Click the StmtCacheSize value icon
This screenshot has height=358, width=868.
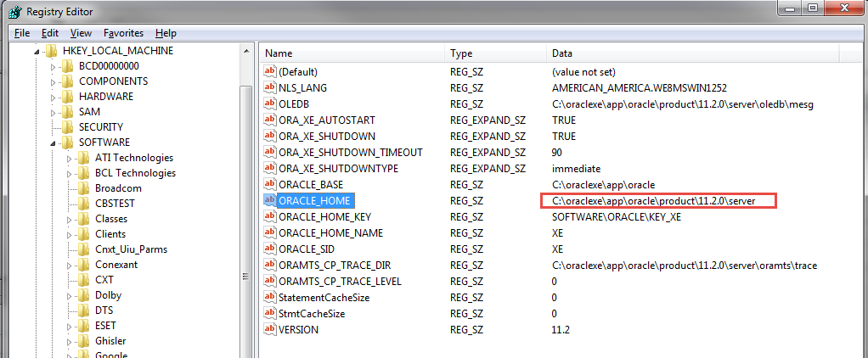tap(269, 313)
